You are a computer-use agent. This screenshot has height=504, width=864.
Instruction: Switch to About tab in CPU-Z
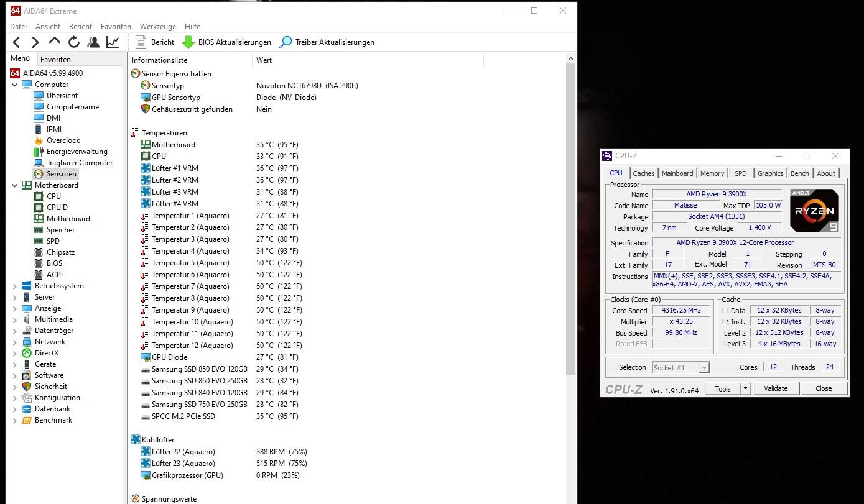point(826,173)
